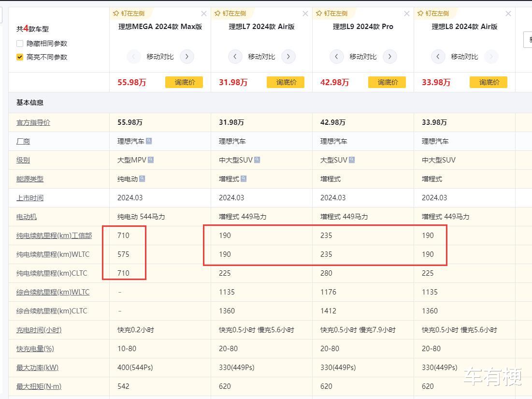Screen dimensions: 532x399
Task: Open 级别 parameter link
Action: [x=23, y=160]
